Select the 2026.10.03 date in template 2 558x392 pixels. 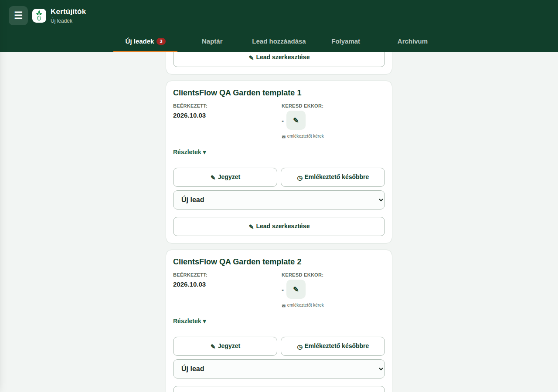[x=189, y=284]
